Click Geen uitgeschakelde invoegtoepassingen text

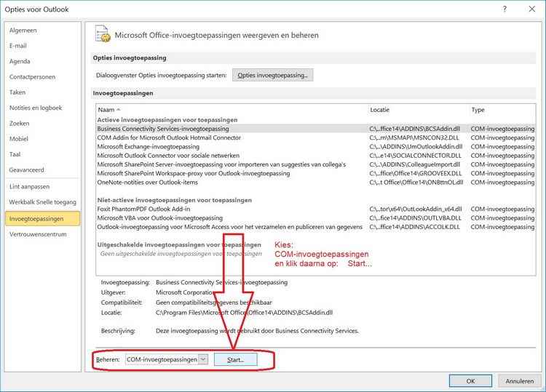[181, 254]
